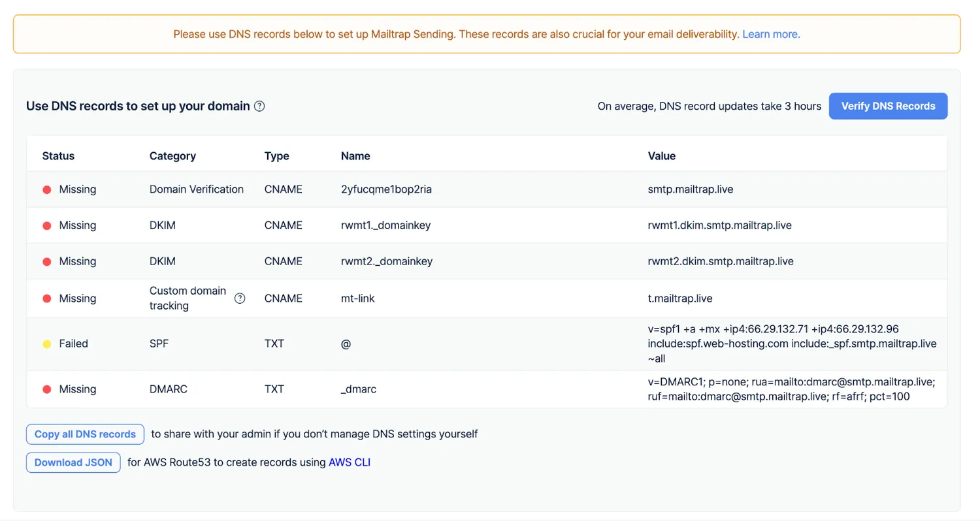Copy all DNS records to clipboard
980x529 pixels.
click(x=85, y=434)
